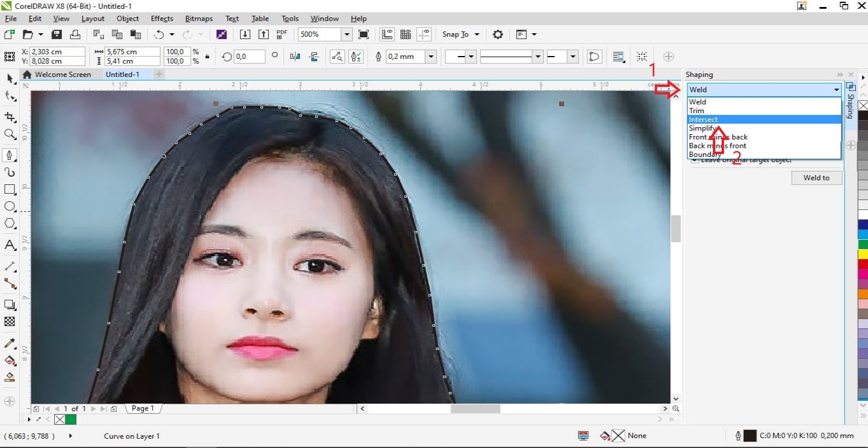868x448 pixels.
Task: Open the 500% zoom level dropdown
Action: pyautogui.click(x=347, y=34)
